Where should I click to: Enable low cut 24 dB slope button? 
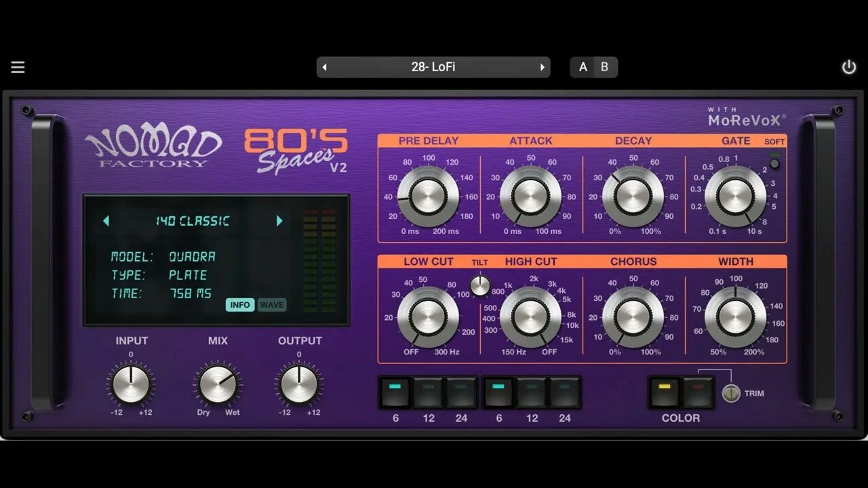pos(461,392)
